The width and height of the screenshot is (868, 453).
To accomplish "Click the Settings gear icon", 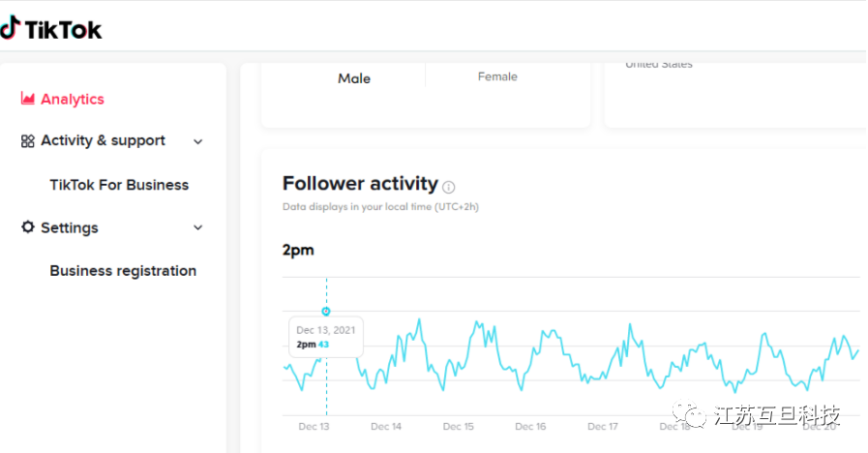I will click(x=28, y=227).
